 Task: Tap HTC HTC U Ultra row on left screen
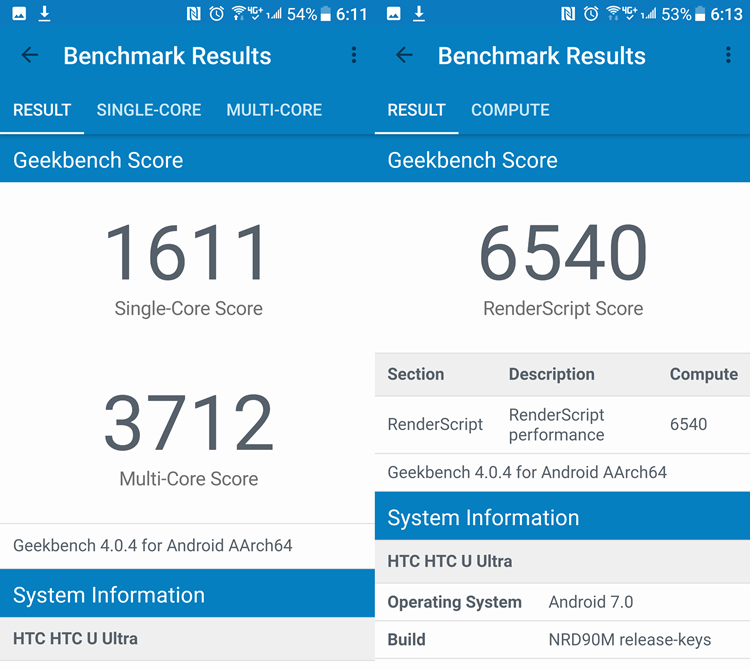[187, 639]
